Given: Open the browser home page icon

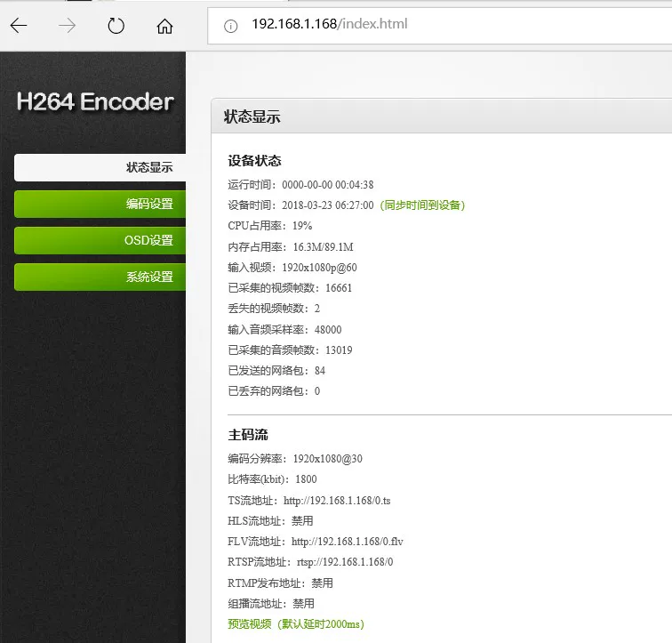Looking at the screenshot, I should click(164, 26).
